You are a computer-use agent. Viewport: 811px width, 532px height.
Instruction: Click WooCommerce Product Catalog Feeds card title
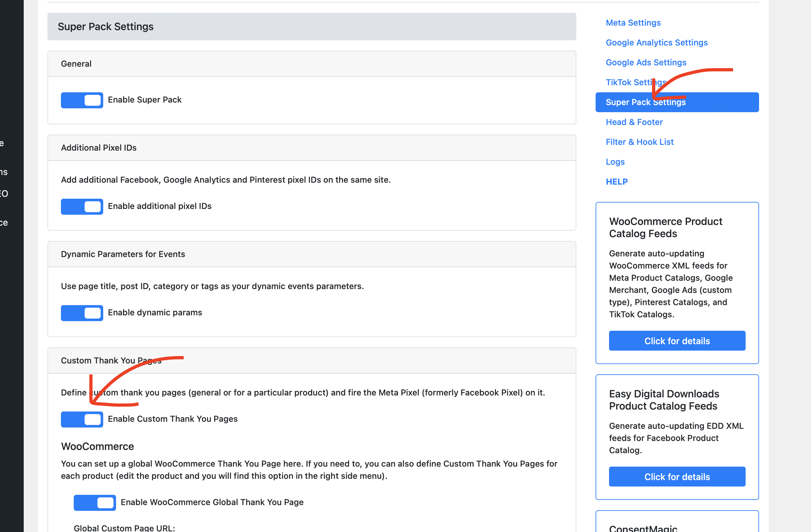(665, 228)
